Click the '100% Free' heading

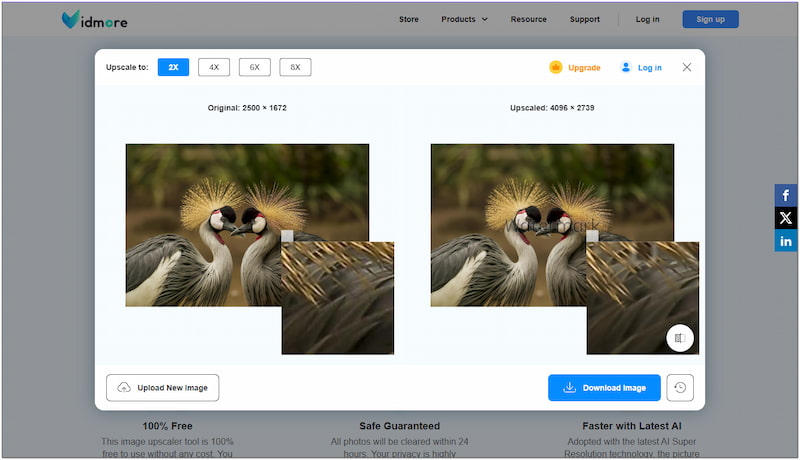click(x=167, y=426)
